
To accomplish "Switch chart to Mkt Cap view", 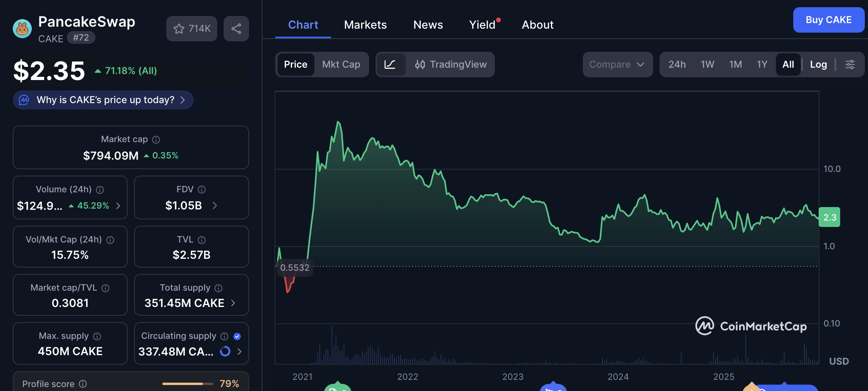I will 341,64.
